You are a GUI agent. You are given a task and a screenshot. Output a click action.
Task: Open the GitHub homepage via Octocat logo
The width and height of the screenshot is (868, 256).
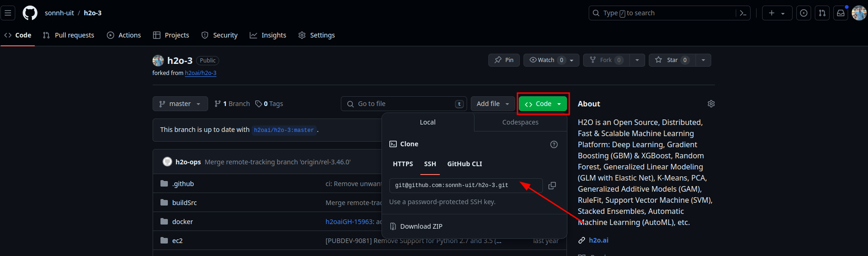[30, 13]
